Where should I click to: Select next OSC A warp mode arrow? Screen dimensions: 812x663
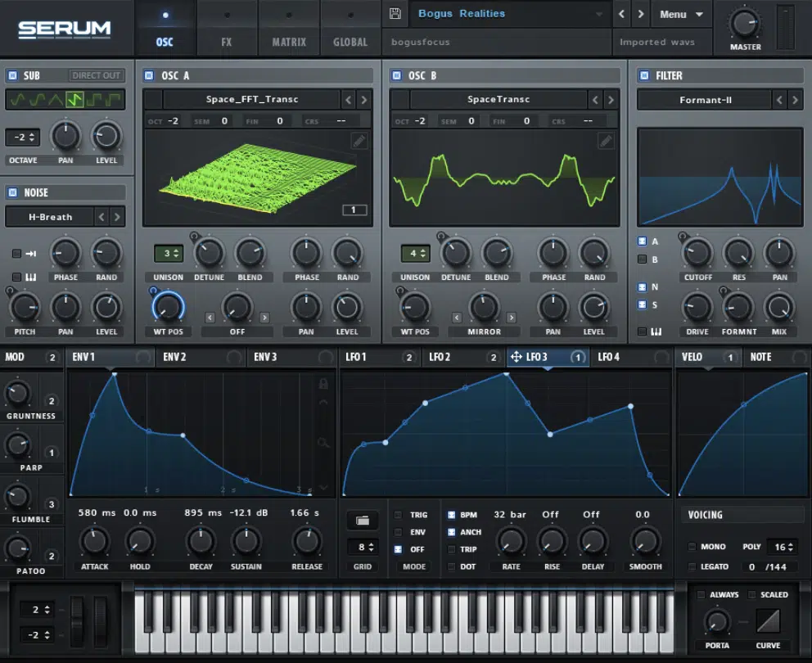(264, 318)
